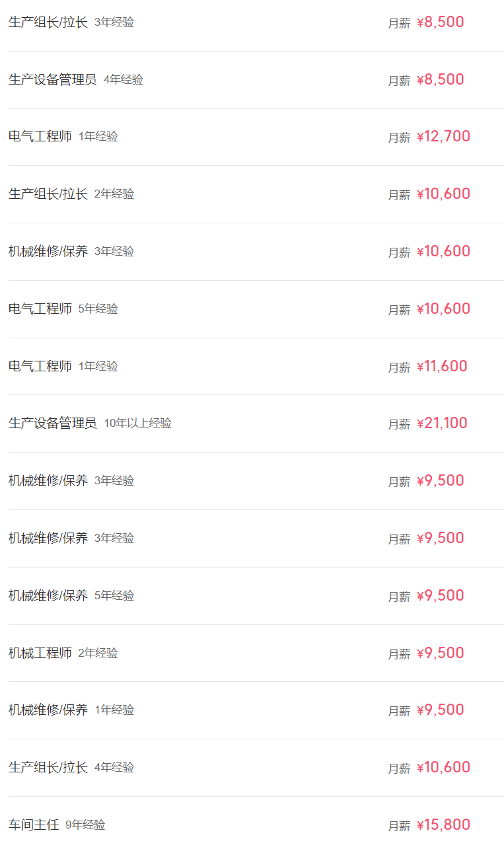
Task: Click the ¥21,100 salary amount
Action: [x=442, y=424]
